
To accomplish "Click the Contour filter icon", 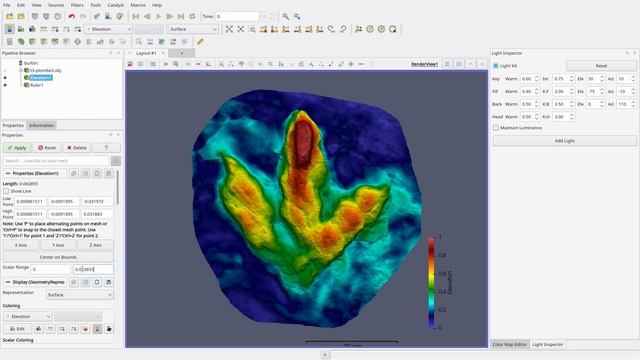I will (21, 42).
